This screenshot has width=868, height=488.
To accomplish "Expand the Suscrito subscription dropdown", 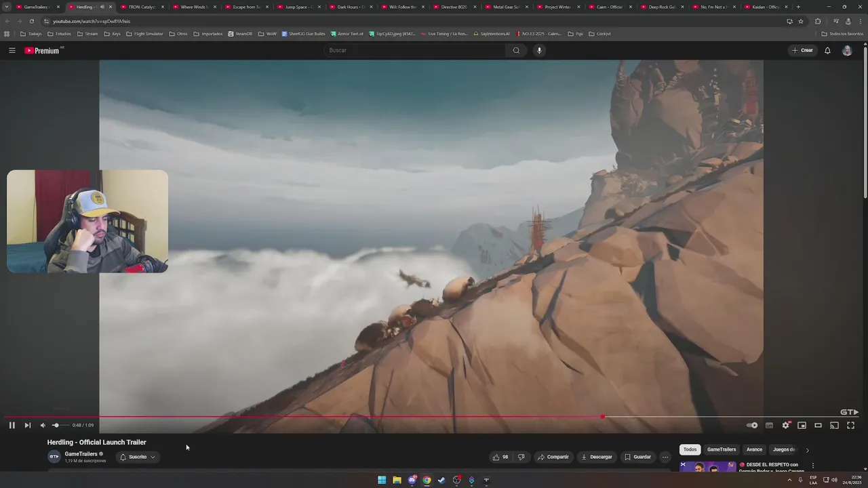I will [x=138, y=457].
